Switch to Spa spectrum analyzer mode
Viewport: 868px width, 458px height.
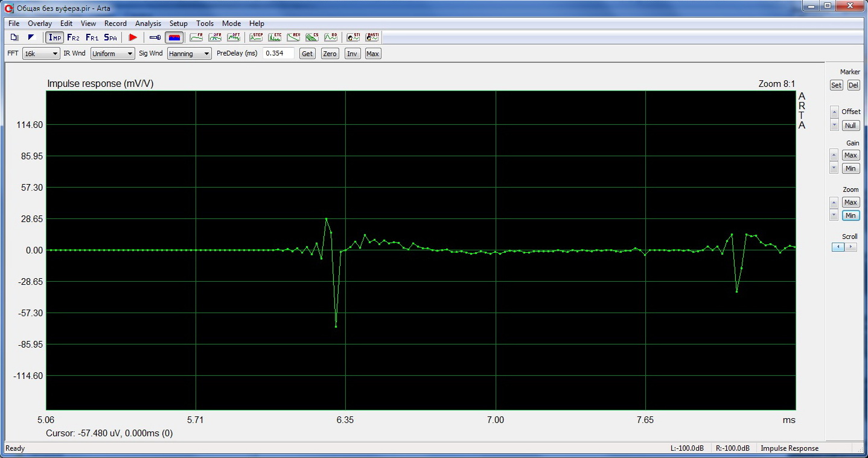[110, 37]
